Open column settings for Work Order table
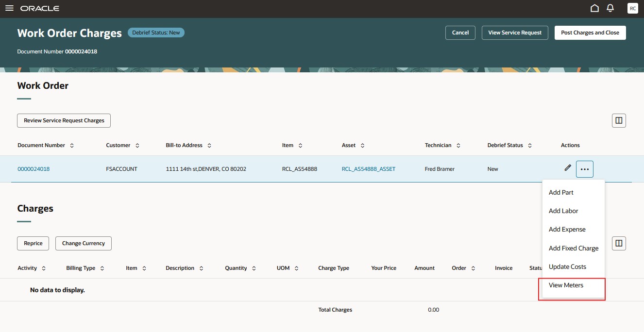644x332 pixels. (x=619, y=120)
